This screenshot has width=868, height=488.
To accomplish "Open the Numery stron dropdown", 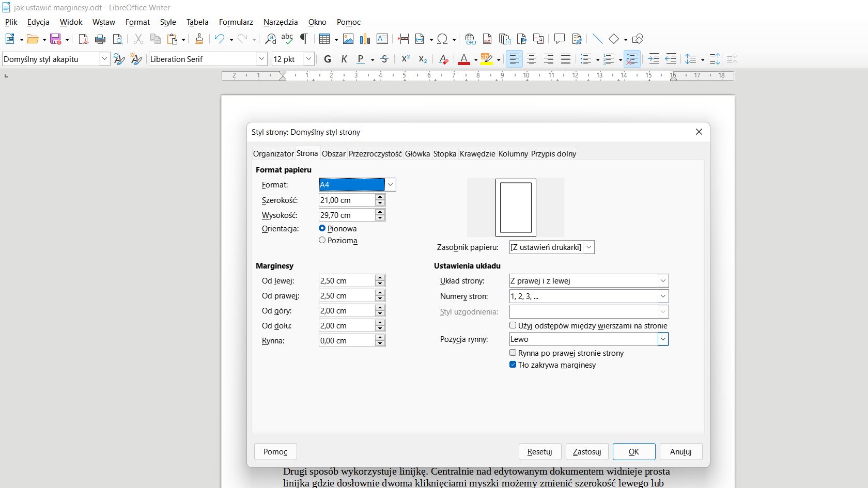I will pos(663,296).
